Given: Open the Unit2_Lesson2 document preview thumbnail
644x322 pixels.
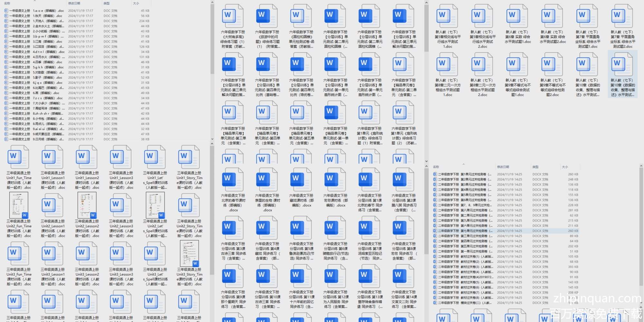Looking at the screenshot, I should pos(87,205).
